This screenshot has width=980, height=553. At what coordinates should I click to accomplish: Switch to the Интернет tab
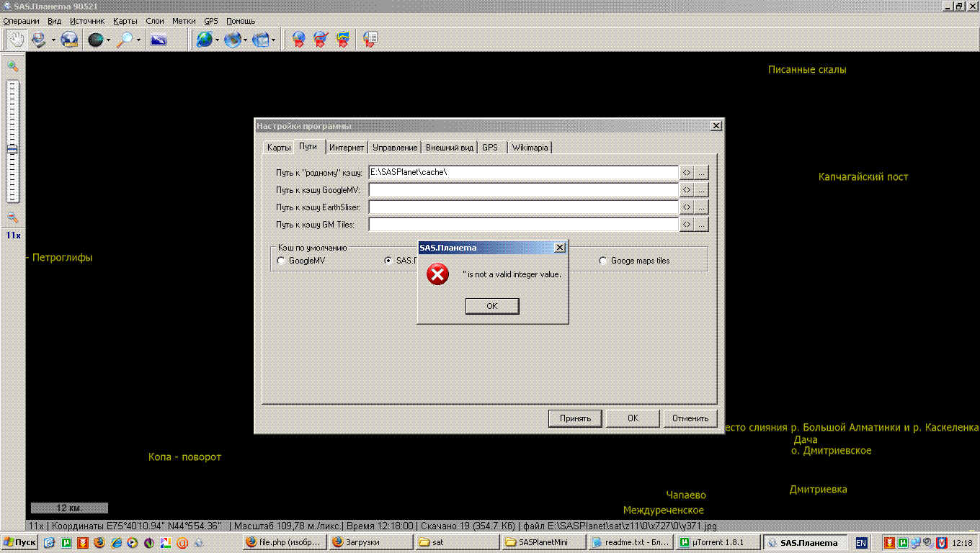[x=347, y=147]
